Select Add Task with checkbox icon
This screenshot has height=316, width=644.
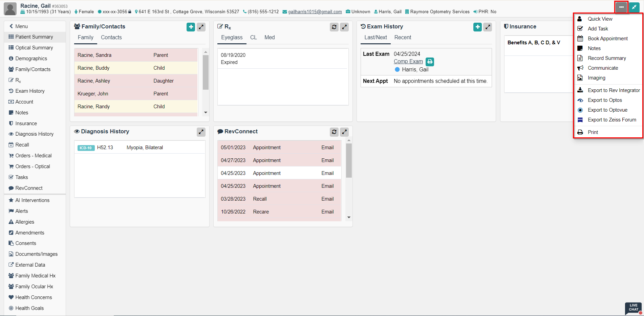[598, 29]
